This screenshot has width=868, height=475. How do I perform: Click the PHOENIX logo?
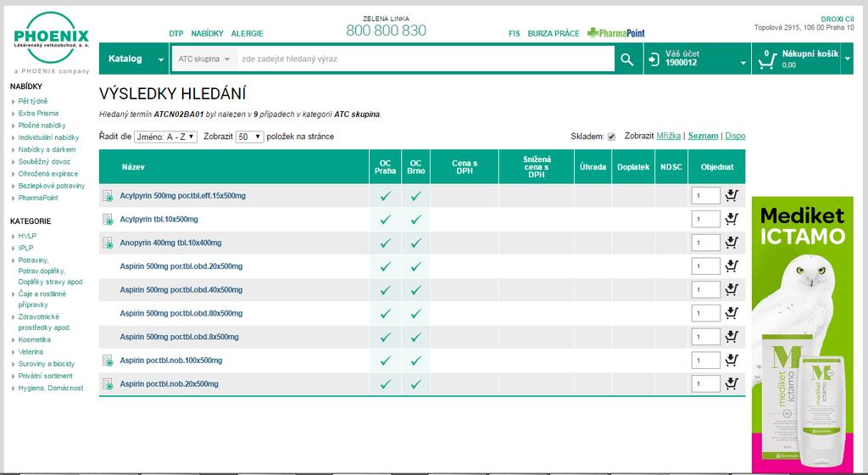click(52, 37)
